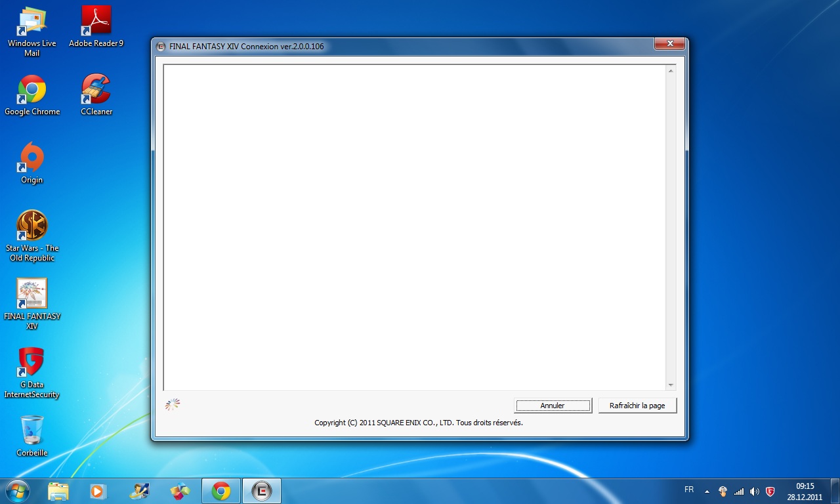The height and width of the screenshot is (504, 840).
Task: Open Windows Explorer from the taskbar
Action: [58, 491]
